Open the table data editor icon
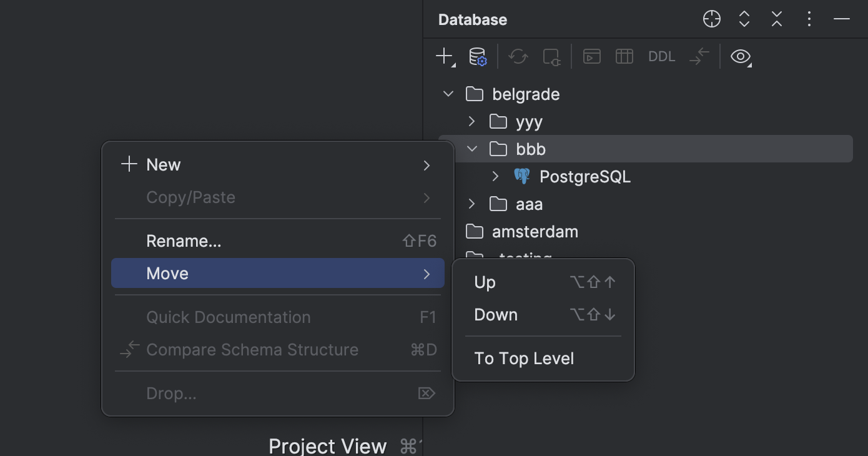868x456 pixels. pos(623,56)
